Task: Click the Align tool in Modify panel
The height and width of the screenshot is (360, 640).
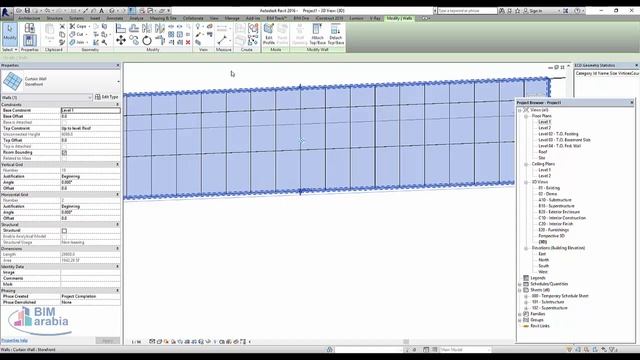Action: pyautogui.click(x=121, y=28)
